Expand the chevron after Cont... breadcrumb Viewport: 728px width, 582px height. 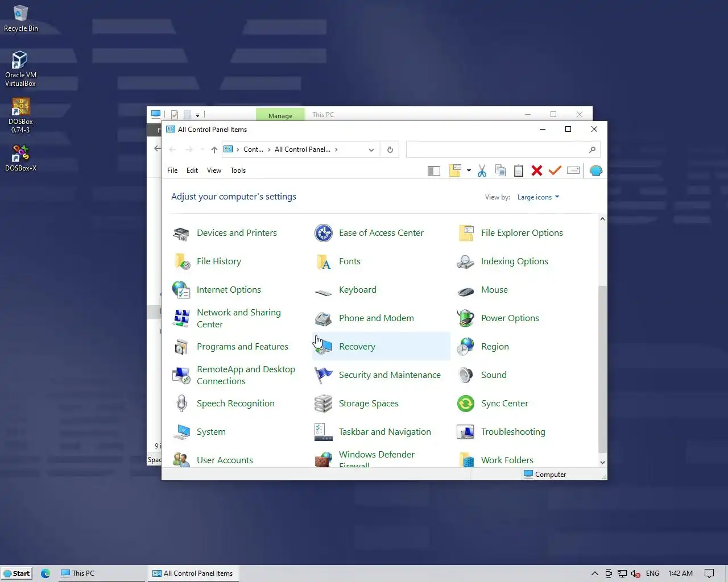[x=269, y=149]
